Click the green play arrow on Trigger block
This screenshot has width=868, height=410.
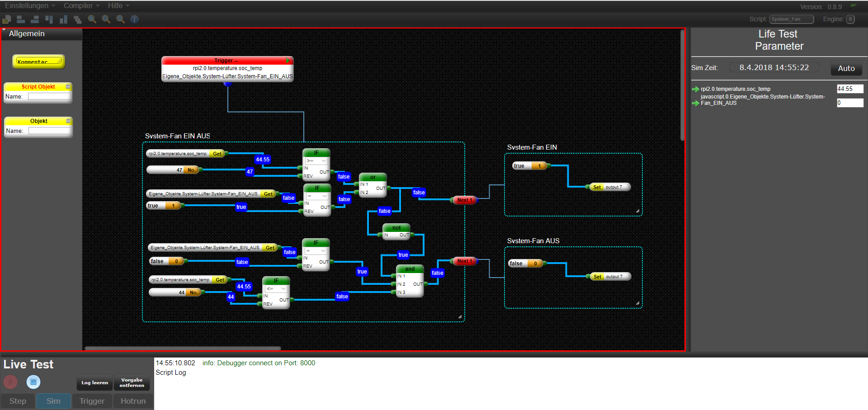(x=288, y=60)
